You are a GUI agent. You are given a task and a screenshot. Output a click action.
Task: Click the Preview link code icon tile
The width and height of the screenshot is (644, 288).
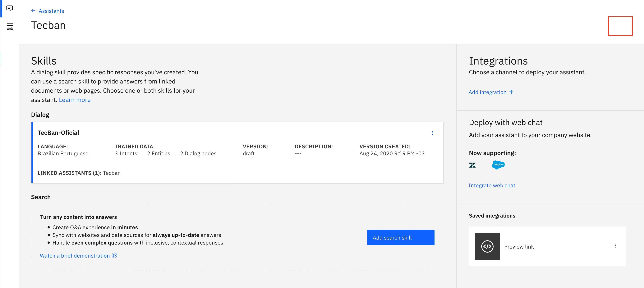(x=487, y=246)
